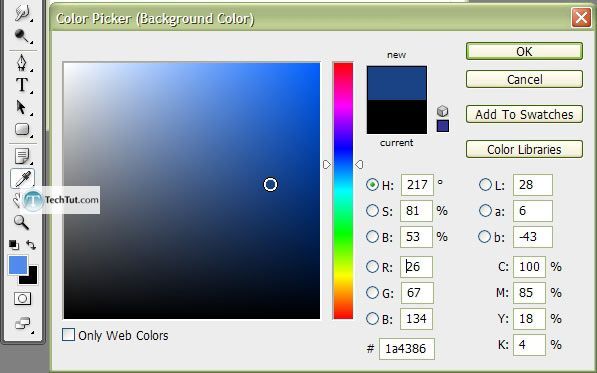597x373 pixels.
Task: Select the Dodge tool
Action: [22, 37]
